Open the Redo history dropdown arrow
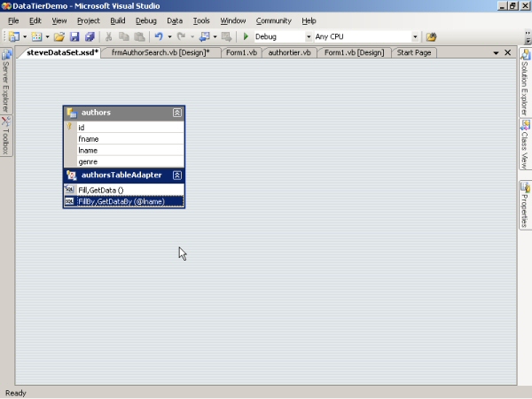 click(192, 36)
